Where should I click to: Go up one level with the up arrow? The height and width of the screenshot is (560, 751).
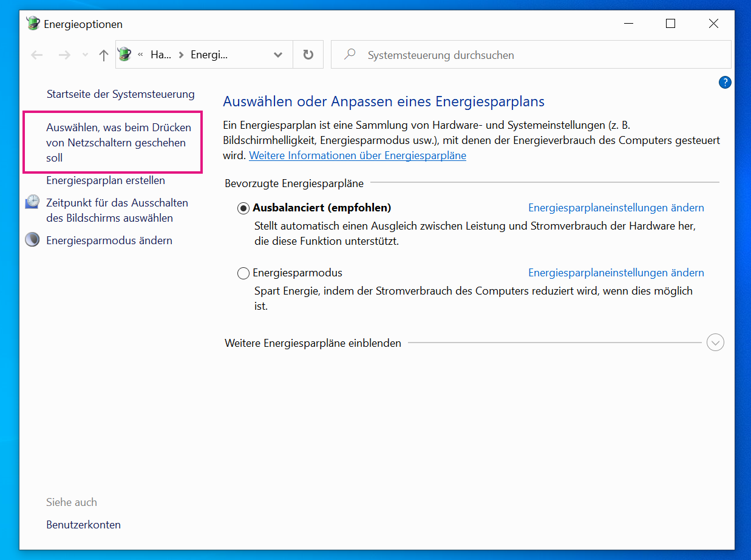tap(104, 55)
